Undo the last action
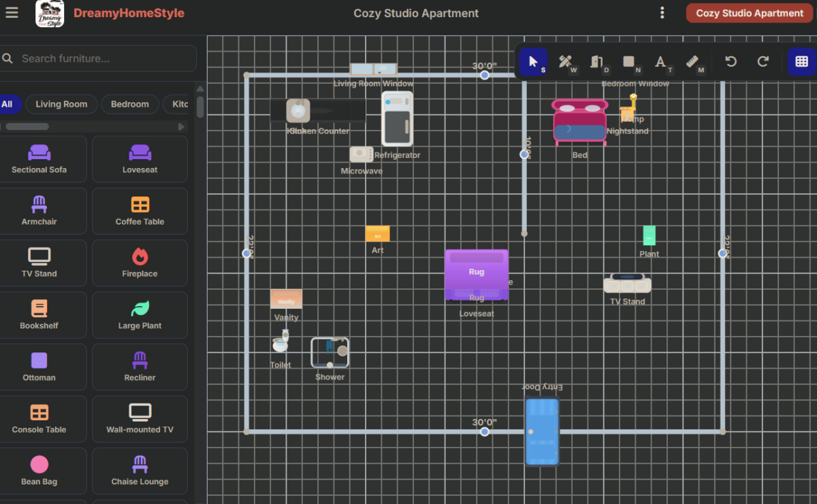Image resolution: width=817 pixels, height=504 pixels. [731, 62]
